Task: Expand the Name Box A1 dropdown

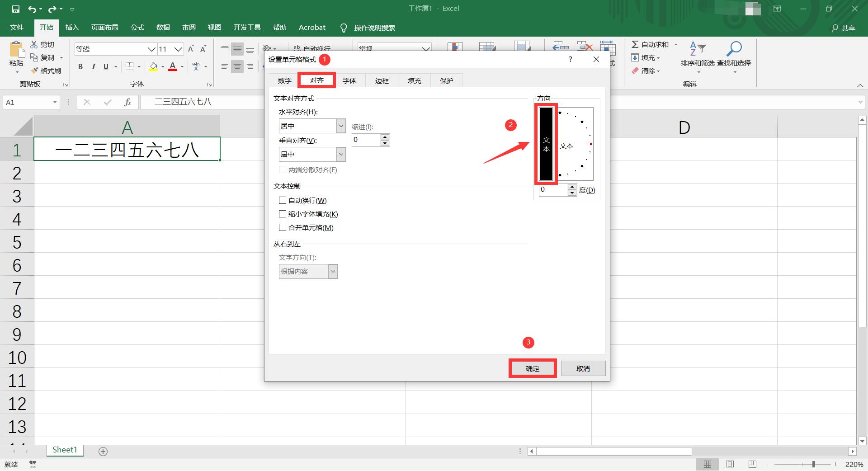Action: tap(55, 103)
